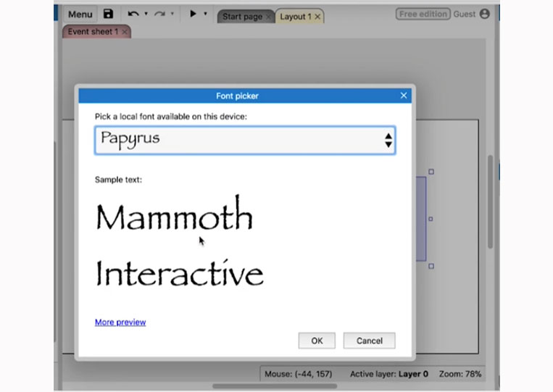Switch to the Layout 1 tab
Screen dimensions: 553x392
[296, 17]
